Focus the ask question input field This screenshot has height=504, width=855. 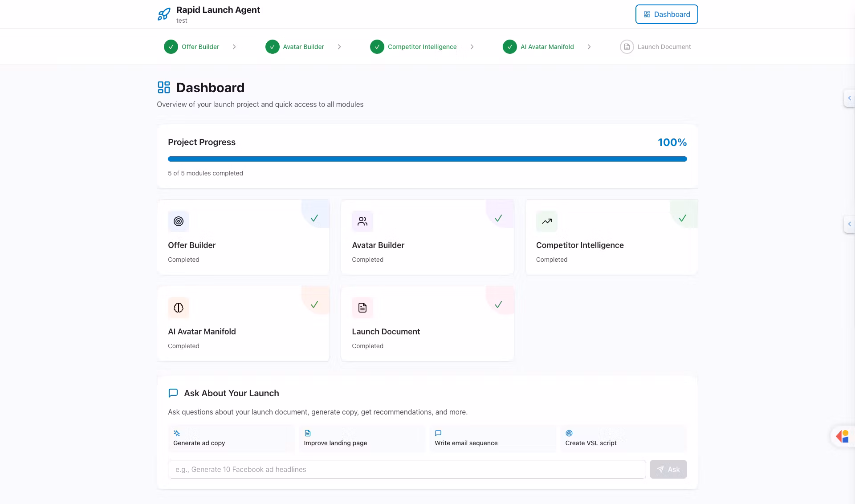tap(407, 469)
